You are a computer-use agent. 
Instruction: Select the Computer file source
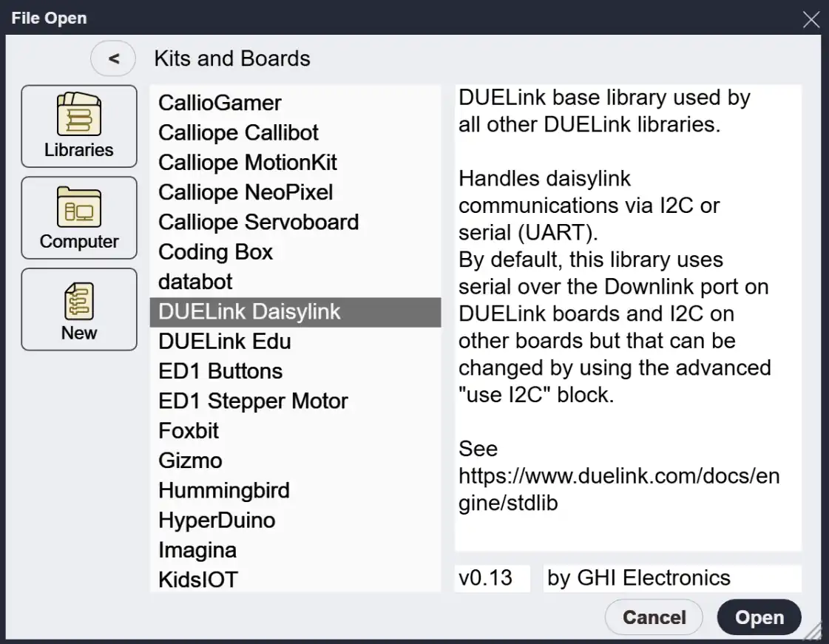pyautogui.click(x=79, y=218)
